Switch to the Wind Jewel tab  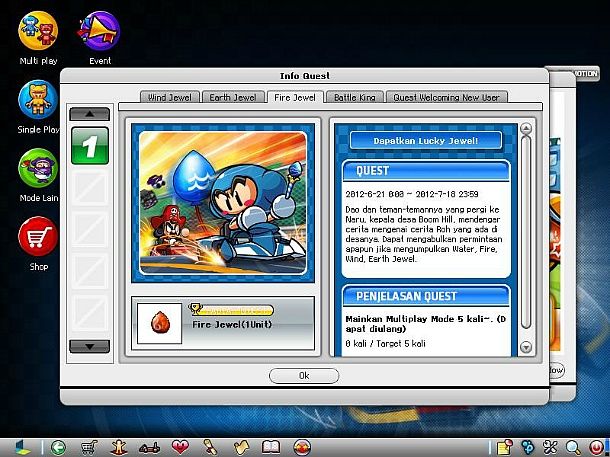click(170, 97)
